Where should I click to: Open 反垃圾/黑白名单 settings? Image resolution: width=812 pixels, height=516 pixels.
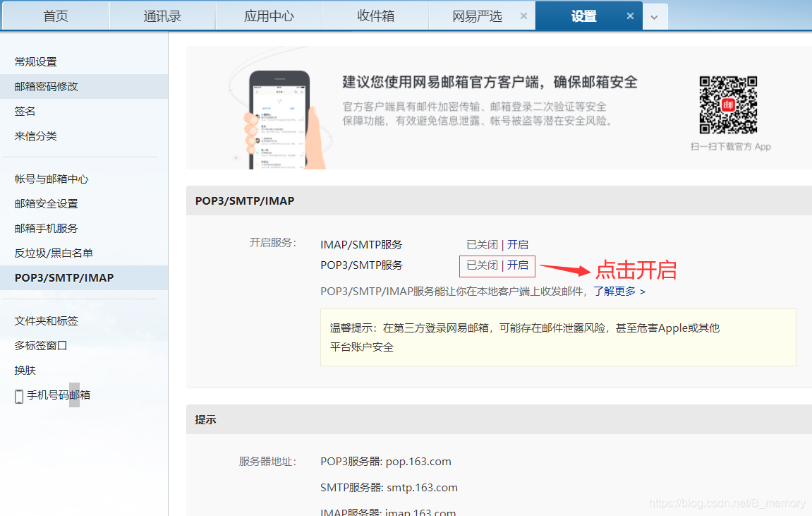coord(54,253)
